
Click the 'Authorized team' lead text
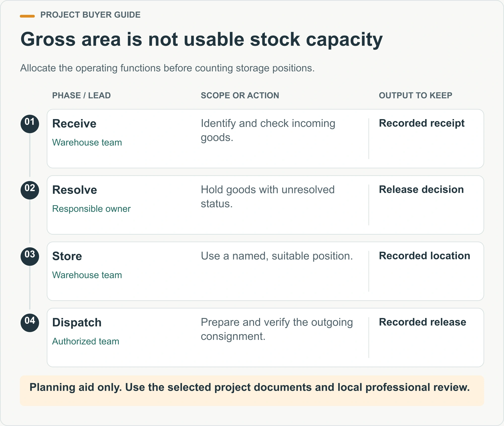click(x=86, y=341)
